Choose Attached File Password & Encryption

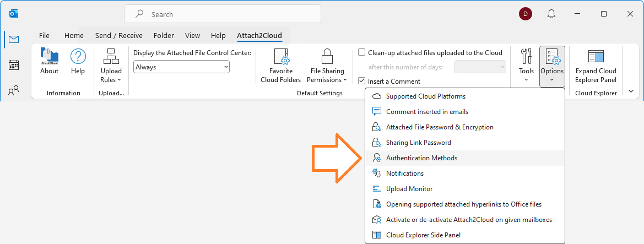point(465,127)
